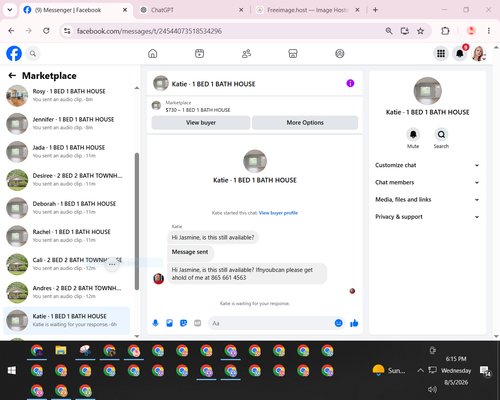Open the Marketplace storefront icon
Screen dimensions: 500x400
click(x=293, y=53)
